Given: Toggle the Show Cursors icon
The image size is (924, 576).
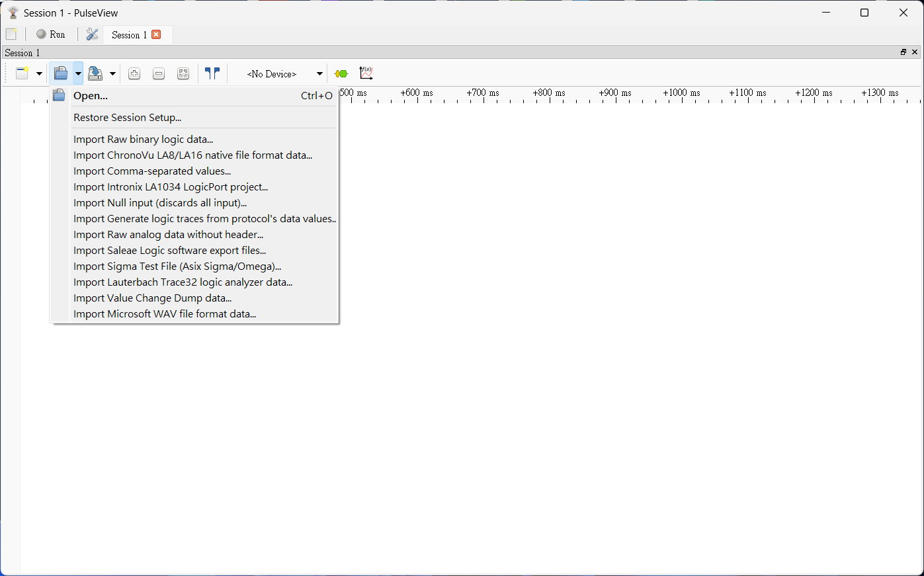Looking at the screenshot, I should click(212, 73).
